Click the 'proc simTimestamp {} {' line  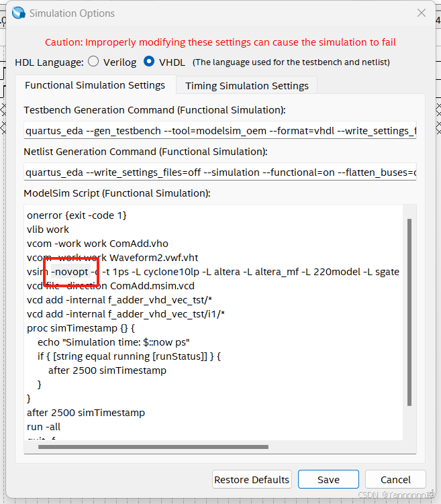pos(81,328)
